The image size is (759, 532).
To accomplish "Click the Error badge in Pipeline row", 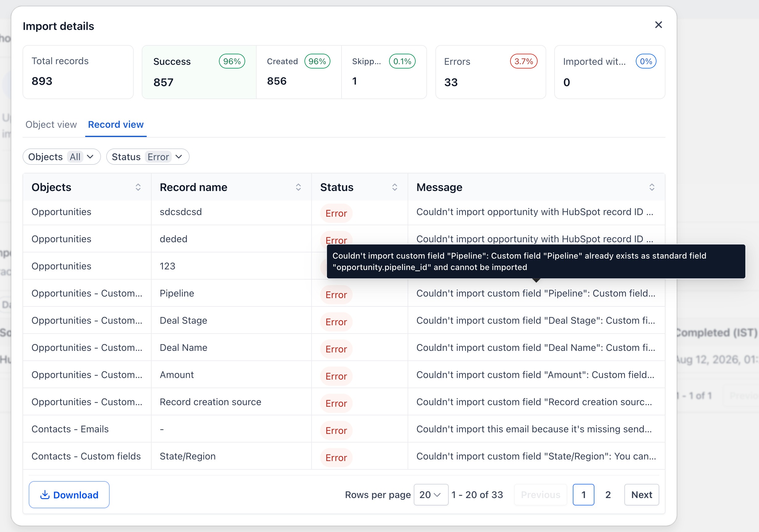I will click(336, 295).
